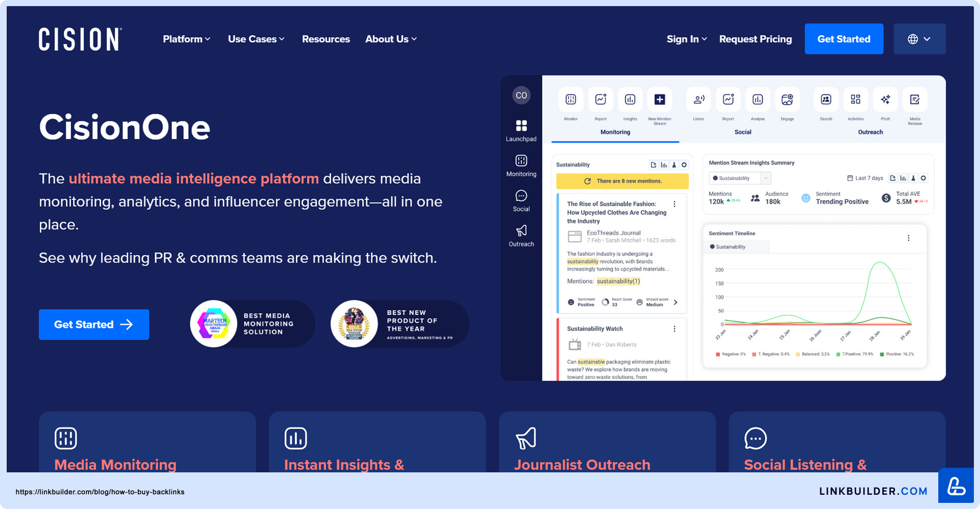The height and width of the screenshot is (509, 980).
Task: Click the Sustainability stream export icon
Action: point(654,165)
